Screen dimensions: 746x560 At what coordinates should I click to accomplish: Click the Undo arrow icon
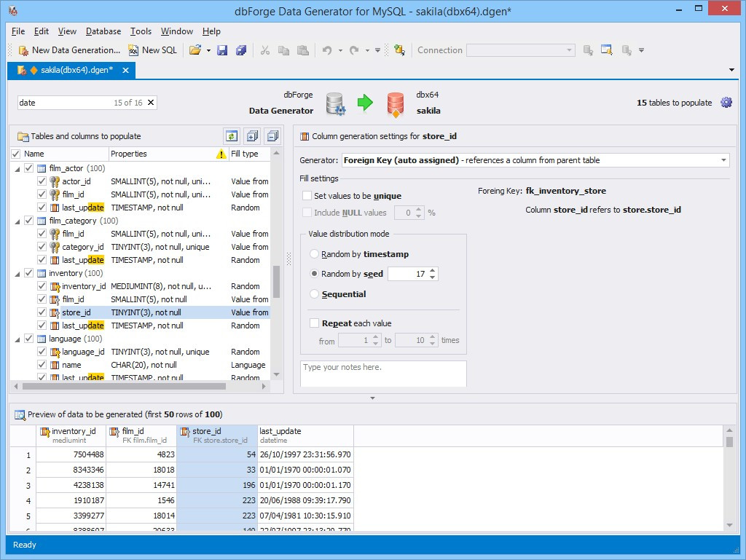[x=327, y=50]
